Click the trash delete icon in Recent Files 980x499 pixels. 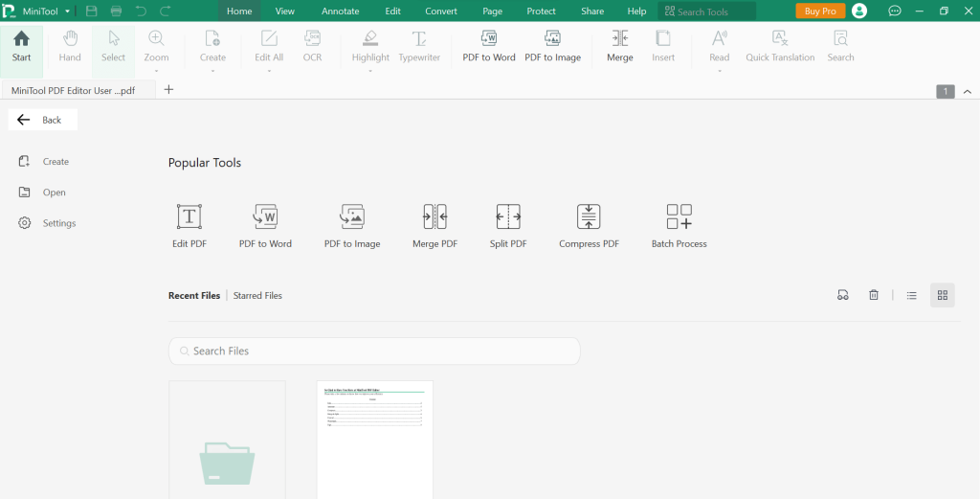coord(874,295)
